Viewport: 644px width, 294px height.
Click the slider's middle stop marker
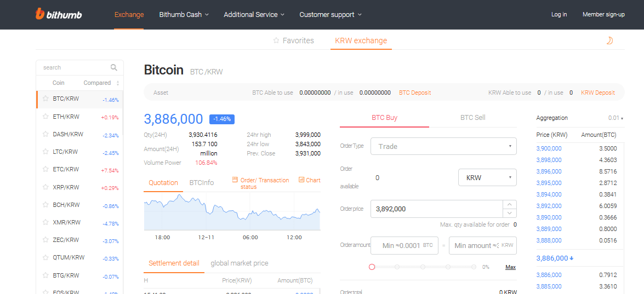point(423,267)
